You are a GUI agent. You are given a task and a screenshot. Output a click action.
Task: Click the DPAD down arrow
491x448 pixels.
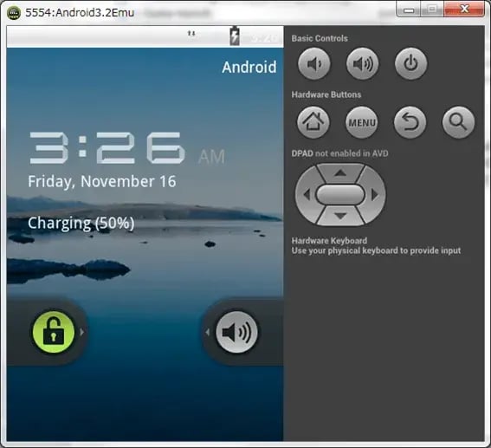(340, 216)
